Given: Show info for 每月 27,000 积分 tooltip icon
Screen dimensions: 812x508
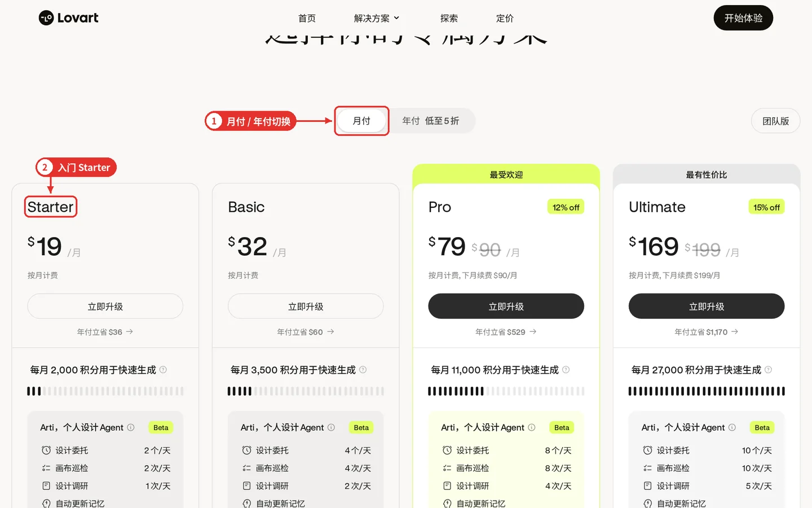Looking at the screenshot, I should [x=768, y=370].
